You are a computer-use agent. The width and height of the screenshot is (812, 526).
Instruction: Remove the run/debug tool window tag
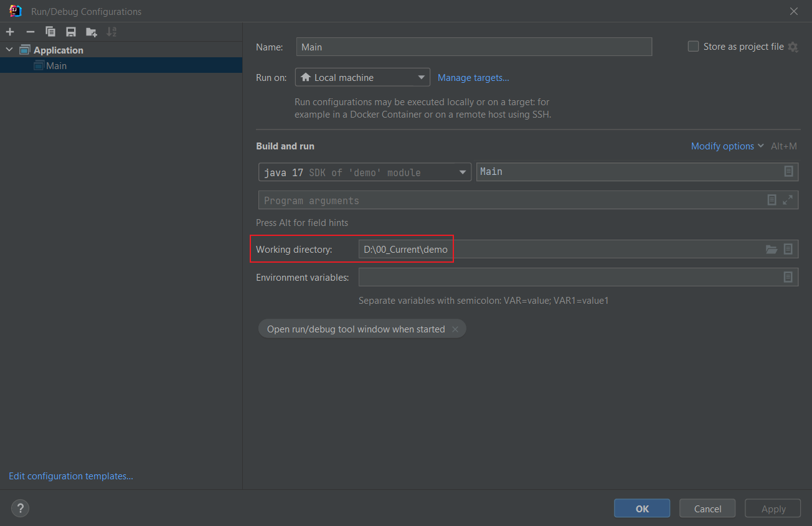pyautogui.click(x=455, y=328)
